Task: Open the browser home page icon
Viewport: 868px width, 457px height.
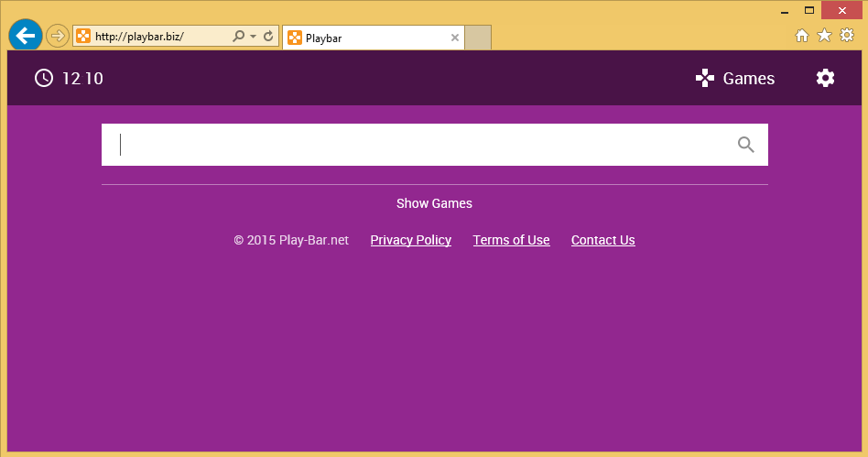Action: 802,36
